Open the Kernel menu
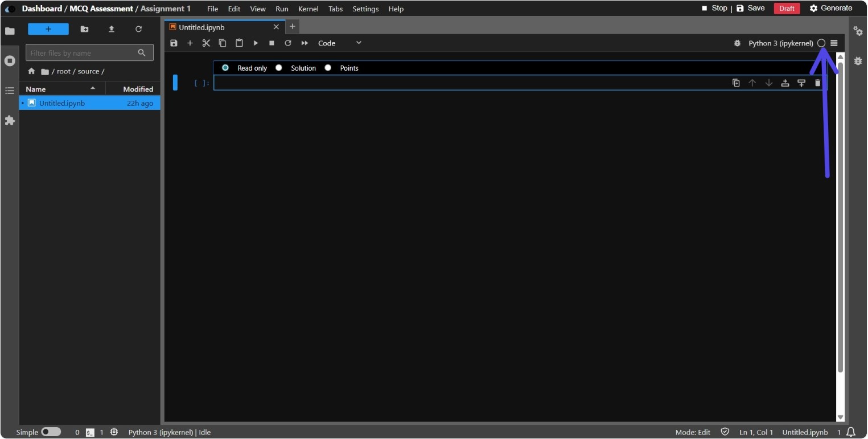Viewport: 868px width, 439px height. (308, 9)
